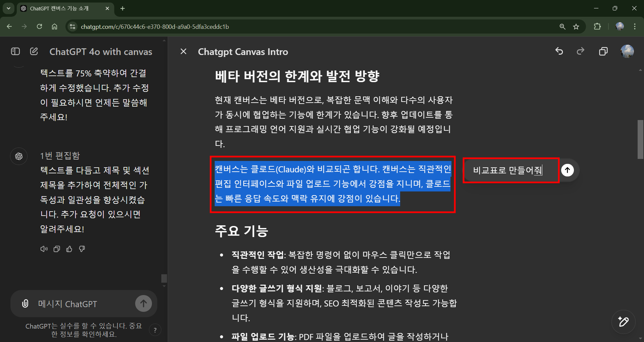Click the address bar URL chatgpt.com
Image resolution: width=644 pixels, height=342 pixels.
[x=155, y=26]
